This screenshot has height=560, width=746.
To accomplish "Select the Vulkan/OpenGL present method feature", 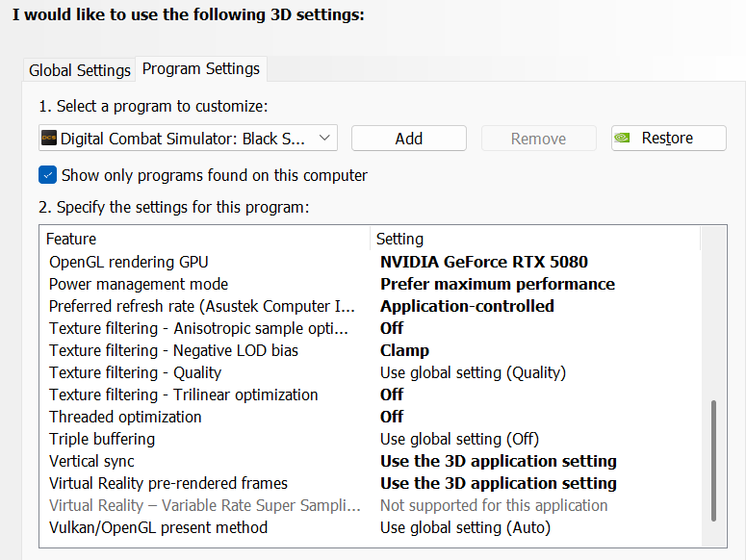I will pyautogui.click(x=158, y=527).
